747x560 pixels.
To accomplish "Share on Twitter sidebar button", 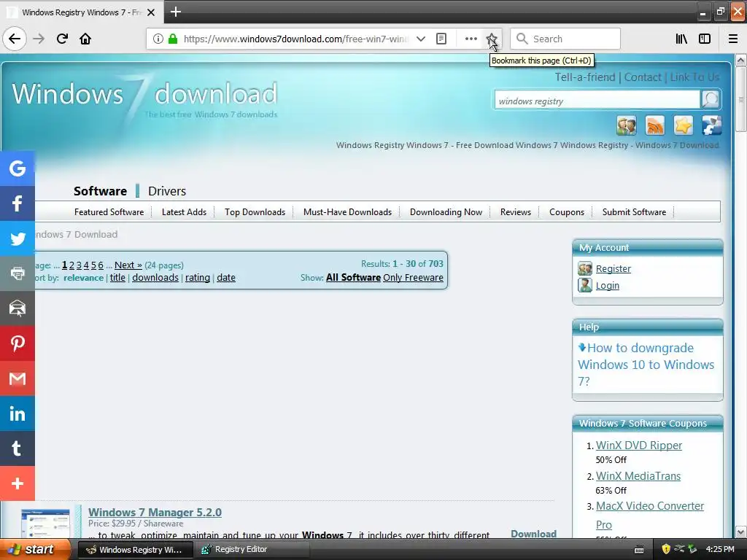I will tap(18, 238).
